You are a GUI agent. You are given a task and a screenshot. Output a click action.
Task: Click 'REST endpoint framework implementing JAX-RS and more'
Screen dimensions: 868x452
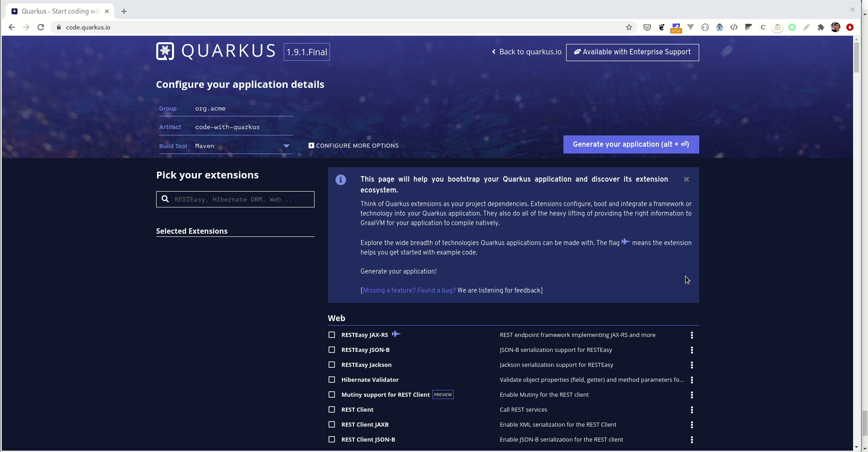[x=577, y=335]
